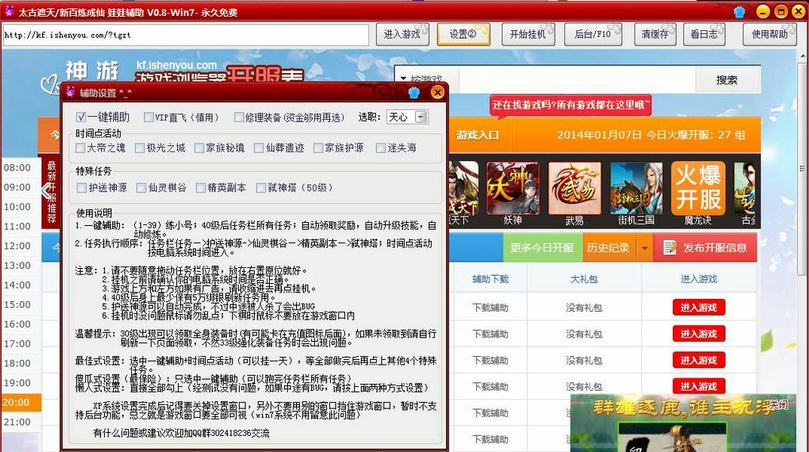Click the URL address field
Screen dimensions: 809x452
[x=185, y=35]
